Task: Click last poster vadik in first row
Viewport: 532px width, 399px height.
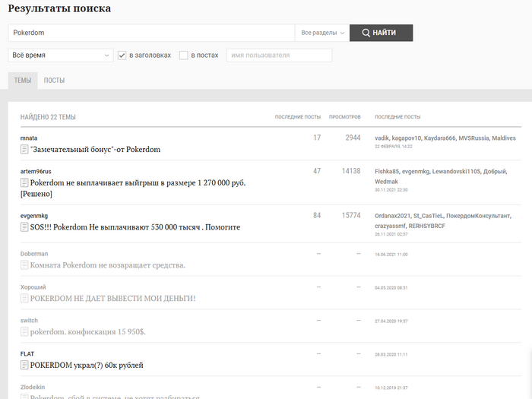Action: pyautogui.click(x=382, y=138)
